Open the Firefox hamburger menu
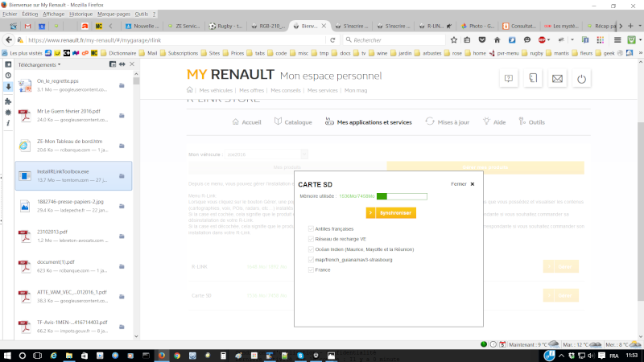 click(x=617, y=39)
